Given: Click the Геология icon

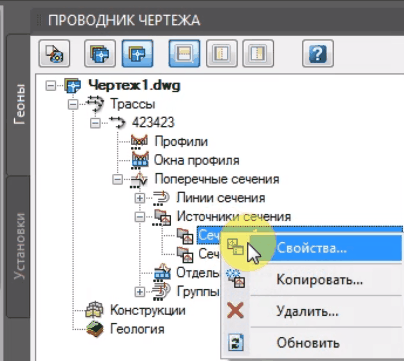Looking at the screenshot, I should tap(95, 329).
